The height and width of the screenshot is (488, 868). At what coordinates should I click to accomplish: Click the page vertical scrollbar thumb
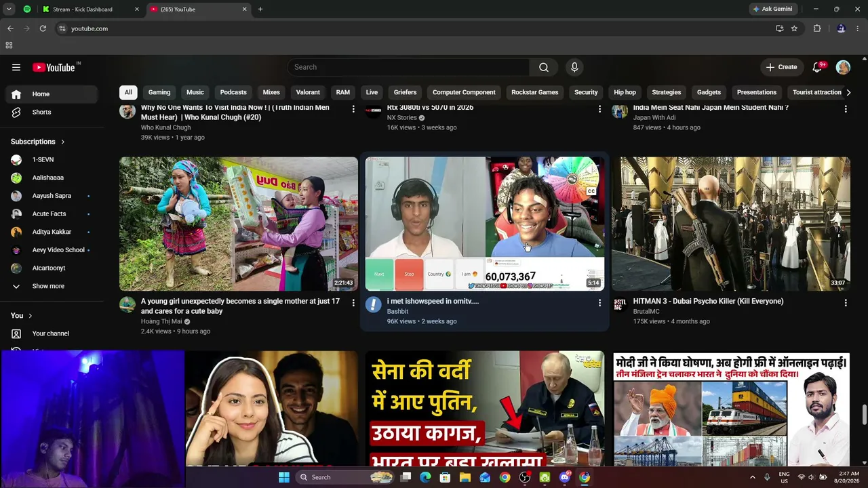864,413
